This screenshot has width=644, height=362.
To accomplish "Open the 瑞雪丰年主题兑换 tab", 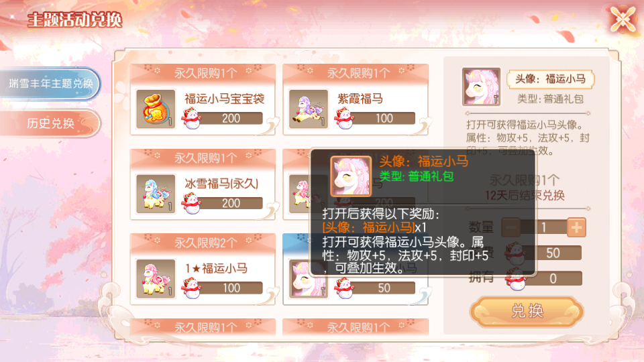I will coord(50,83).
